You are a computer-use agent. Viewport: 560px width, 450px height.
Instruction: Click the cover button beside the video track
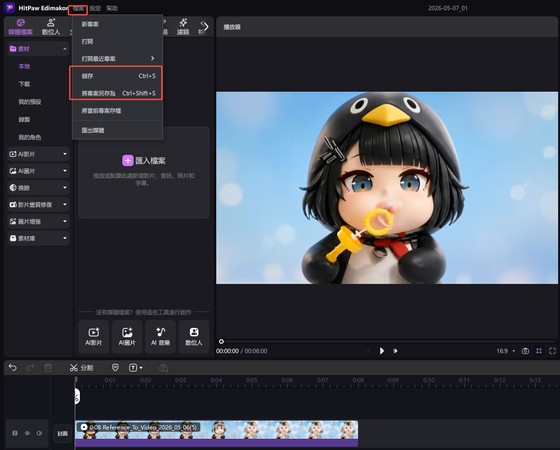click(62, 433)
